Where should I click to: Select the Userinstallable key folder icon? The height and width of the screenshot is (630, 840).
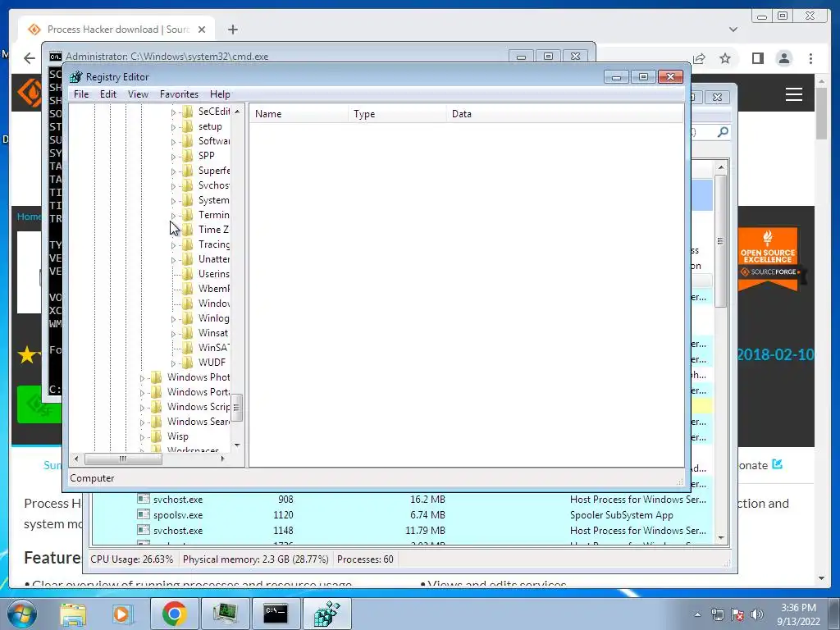(x=188, y=274)
